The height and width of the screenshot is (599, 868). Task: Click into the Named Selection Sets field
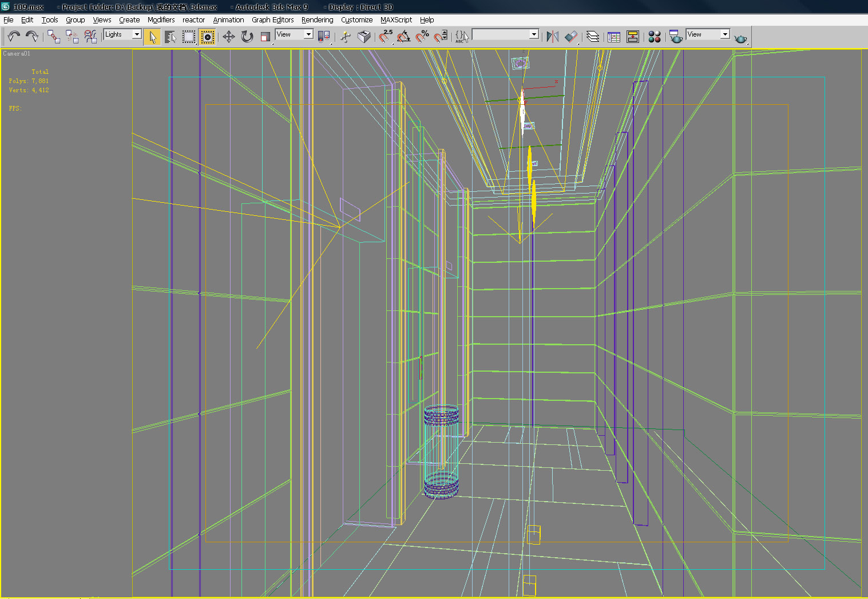click(x=501, y=34)
